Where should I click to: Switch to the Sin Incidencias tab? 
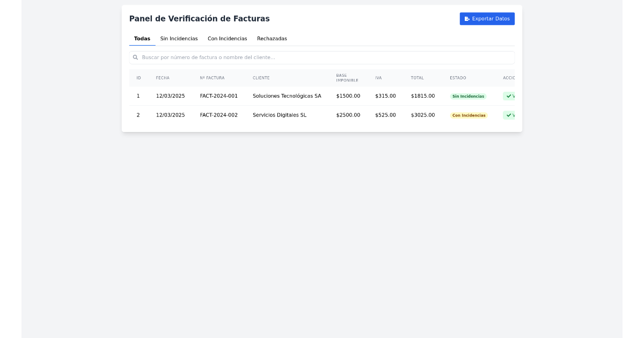(x=179, y=39)
